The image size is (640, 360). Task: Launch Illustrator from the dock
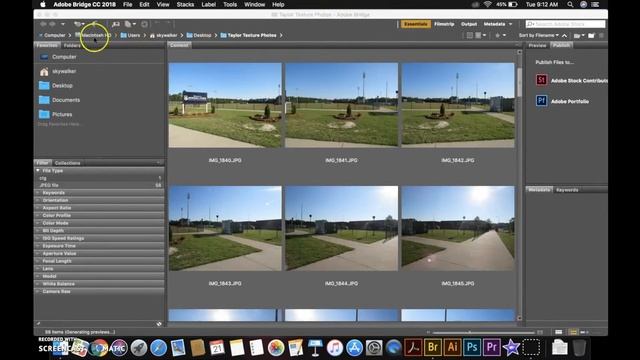click(452, 348)
